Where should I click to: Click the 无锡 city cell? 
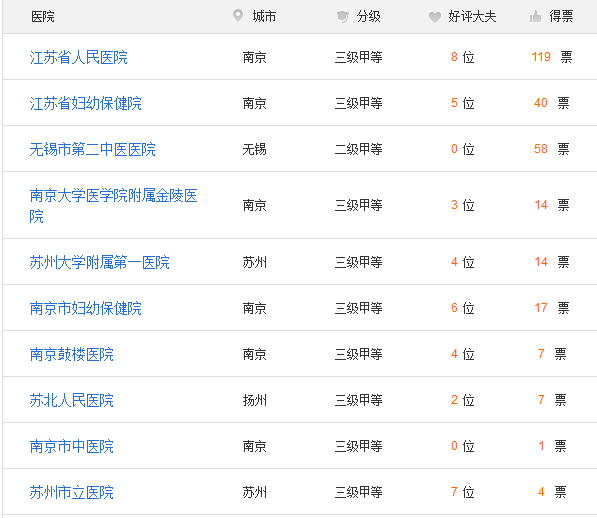(255, 149)
